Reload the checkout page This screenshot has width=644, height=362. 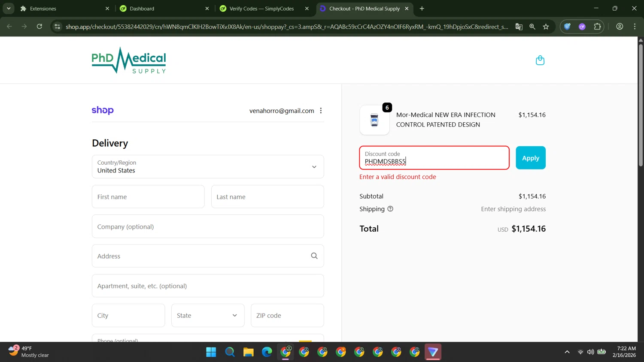coord(39,27)
